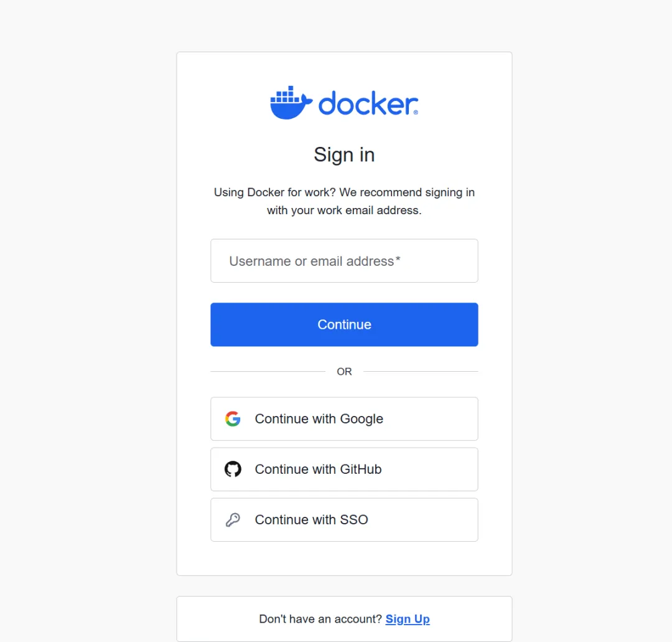Image resolution: width=672 pixels, height=642 pixels.
Task: Submit with the blue Continue button
Action: coord(344,324)
